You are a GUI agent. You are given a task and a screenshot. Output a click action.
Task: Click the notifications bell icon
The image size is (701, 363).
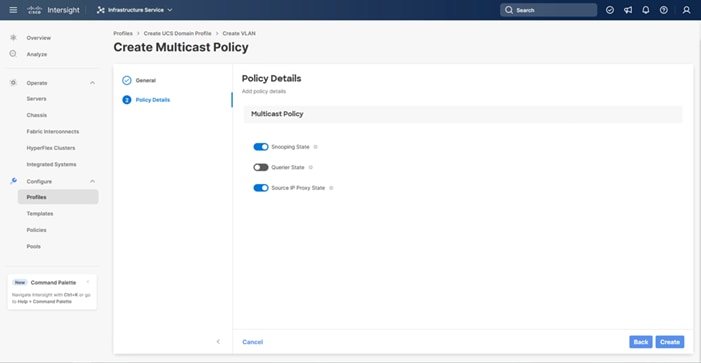click(x=646, y=10)
